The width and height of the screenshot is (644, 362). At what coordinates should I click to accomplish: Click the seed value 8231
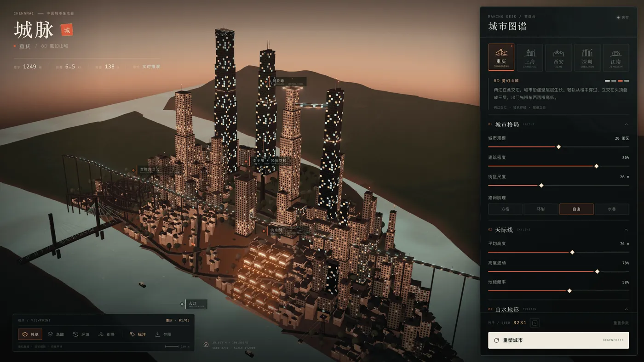point(520,323)
